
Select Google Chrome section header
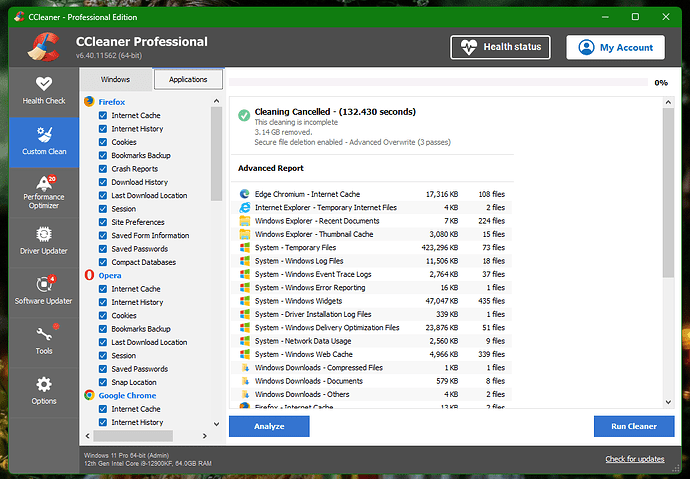[127, 395]
